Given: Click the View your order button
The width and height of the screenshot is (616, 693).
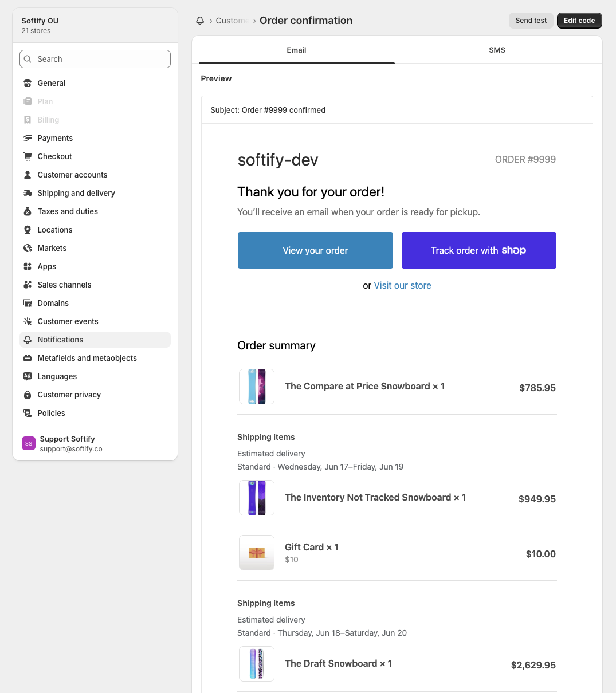Looking at the screenshot, I should click(315, 250).
